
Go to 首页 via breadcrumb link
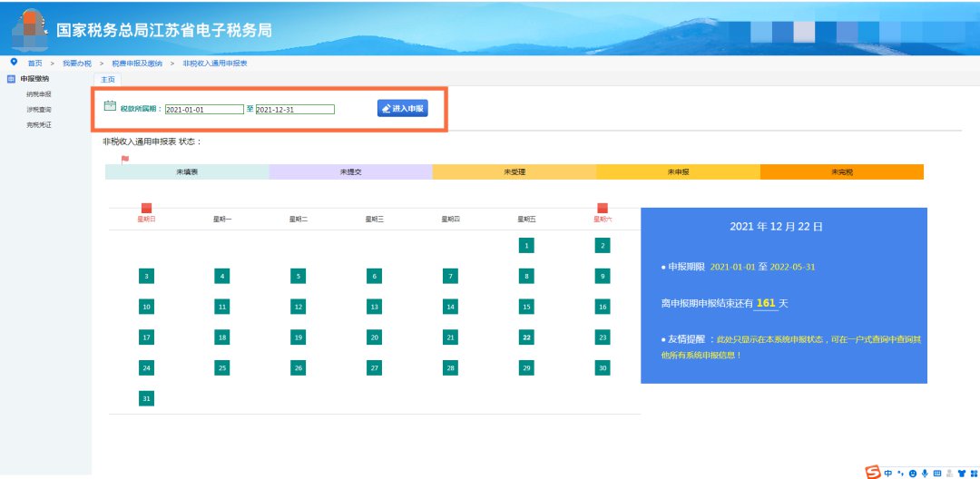34,64
